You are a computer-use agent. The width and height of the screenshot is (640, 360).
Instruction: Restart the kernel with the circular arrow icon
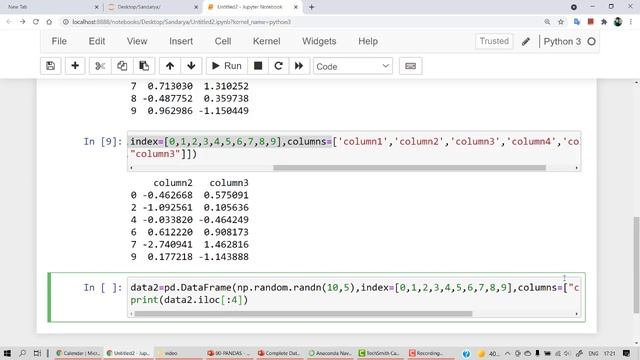tap(278, 66)
